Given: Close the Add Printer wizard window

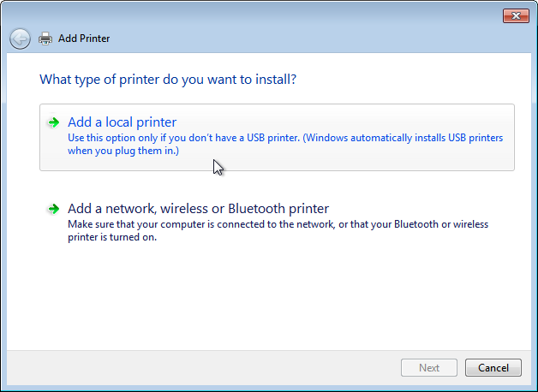Looking at the screenshot, I should (516, 15).
